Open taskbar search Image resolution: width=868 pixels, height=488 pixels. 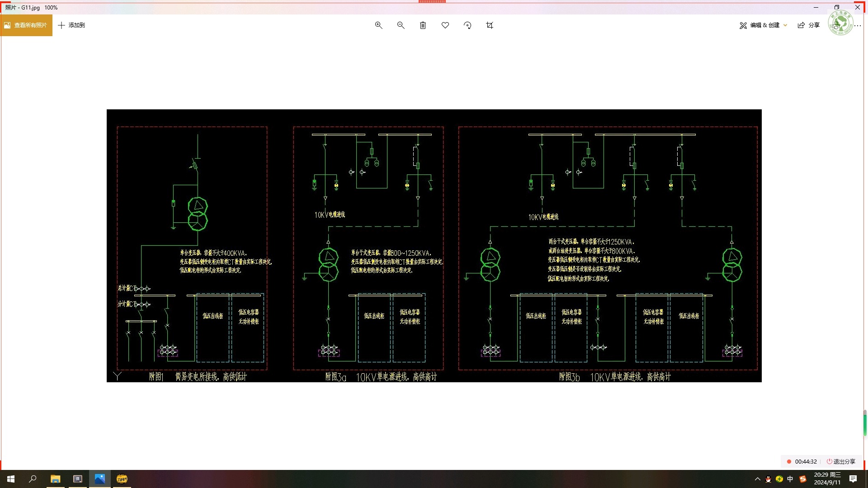point(33,479)
